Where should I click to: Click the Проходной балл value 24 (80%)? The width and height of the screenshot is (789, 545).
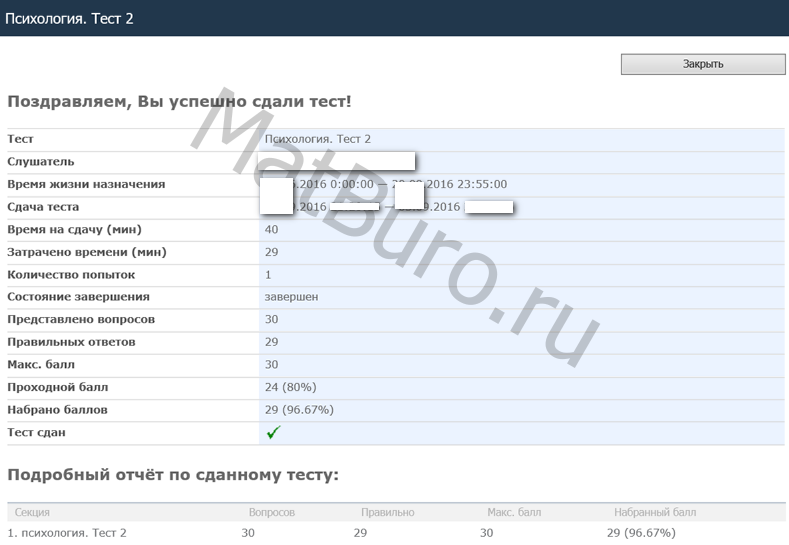point(295,387)
